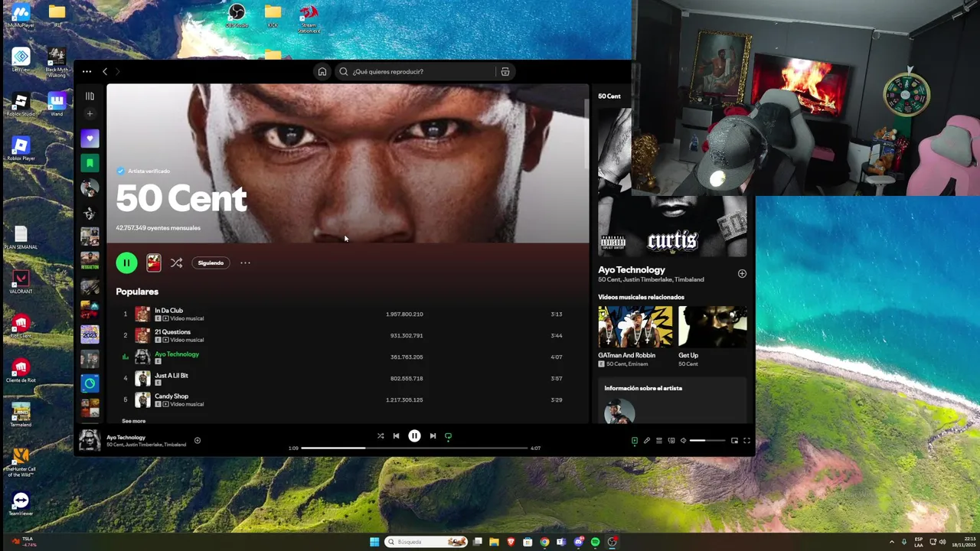980x551 pixels.
Task: Add current song to Liked via bottom plus
Action: pos(198,440)
